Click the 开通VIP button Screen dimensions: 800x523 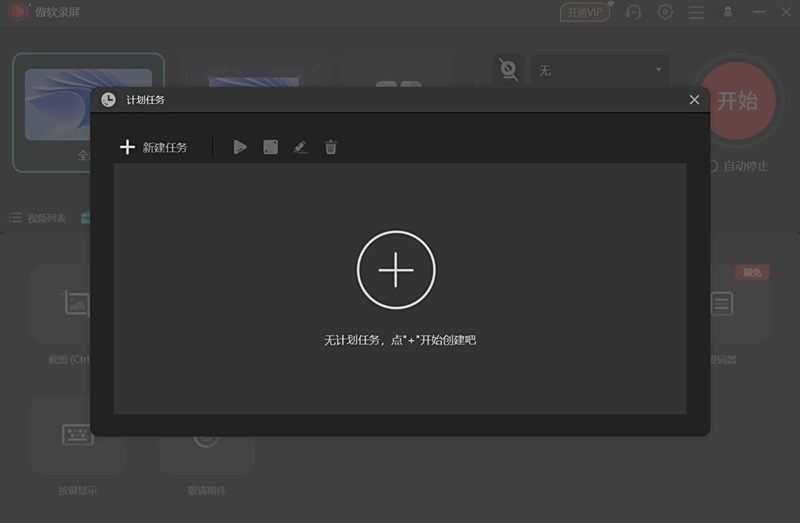click(585, 12)
